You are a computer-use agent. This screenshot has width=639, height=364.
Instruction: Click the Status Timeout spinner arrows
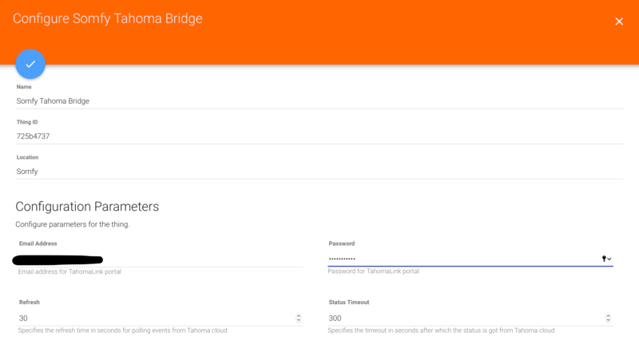609,318
